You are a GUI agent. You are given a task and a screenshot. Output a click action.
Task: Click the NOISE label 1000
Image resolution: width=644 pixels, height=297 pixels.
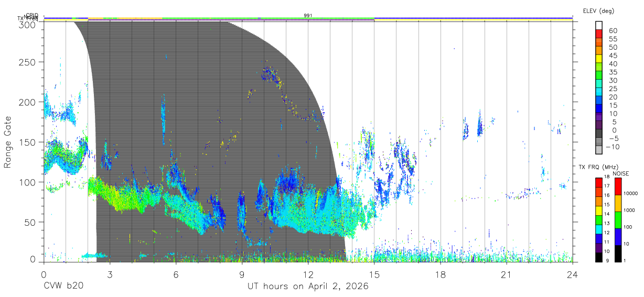[629, 210]
